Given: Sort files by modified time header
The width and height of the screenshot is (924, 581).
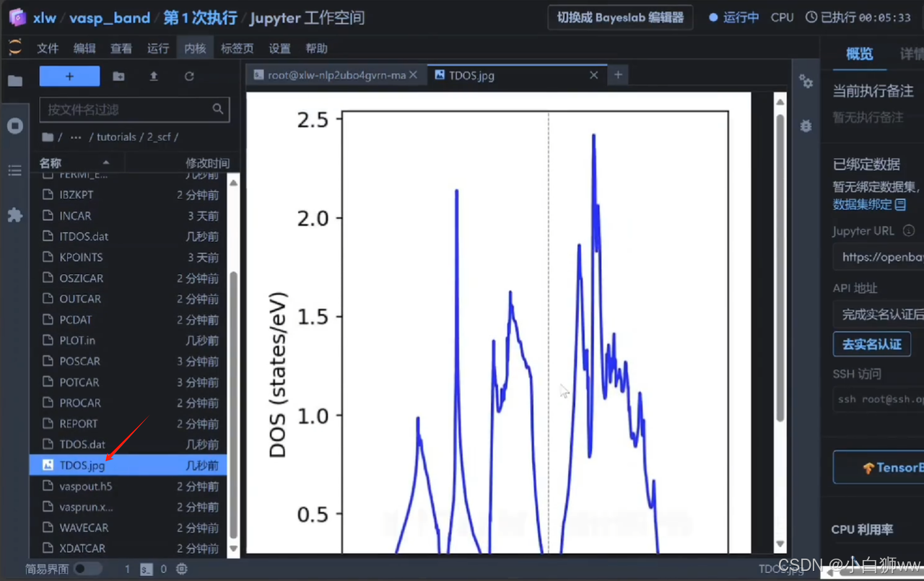Looking at the screenshot, I should (x=207, y=163).
